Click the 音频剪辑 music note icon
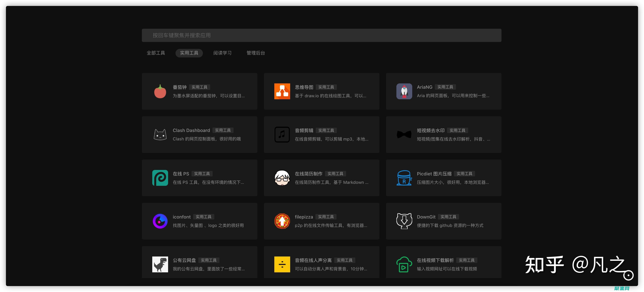This screenshot has height=292, width=644. coord(282,134)
